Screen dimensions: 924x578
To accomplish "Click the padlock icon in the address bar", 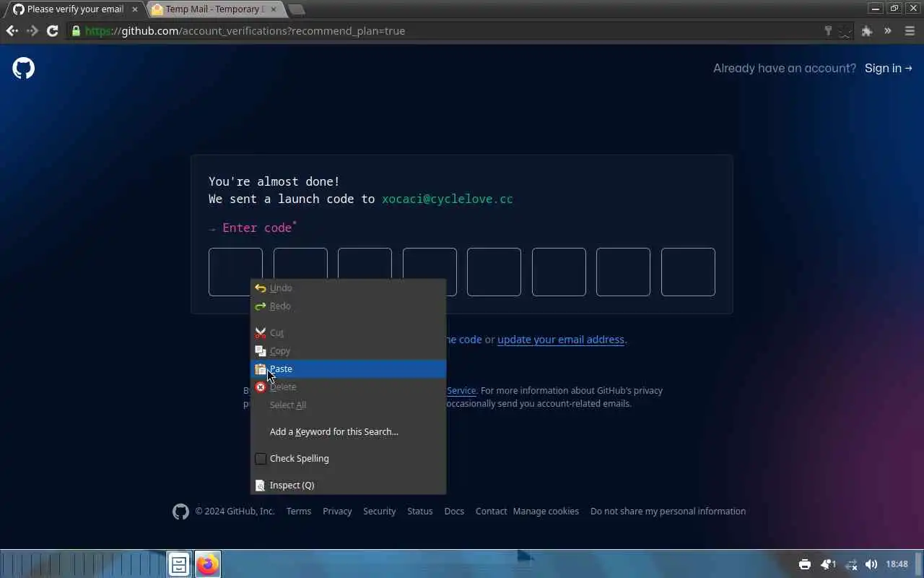I will point(76,31).
